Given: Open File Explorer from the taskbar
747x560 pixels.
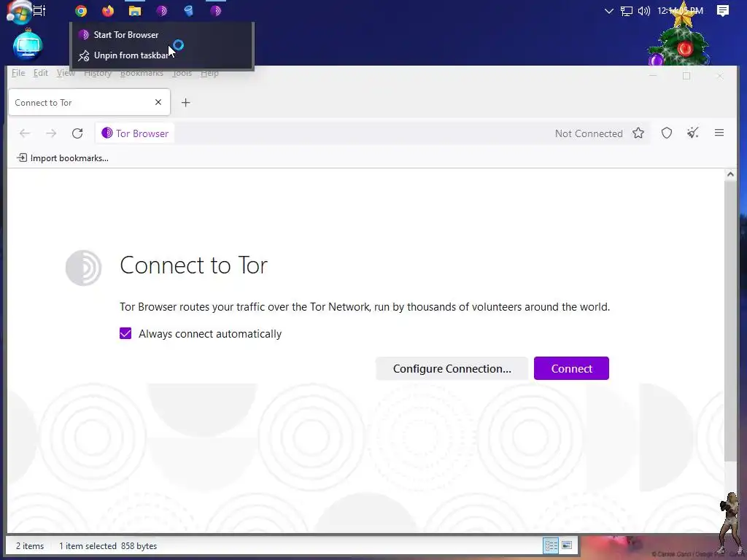Looking at the screenshot, I should (135, 10).
